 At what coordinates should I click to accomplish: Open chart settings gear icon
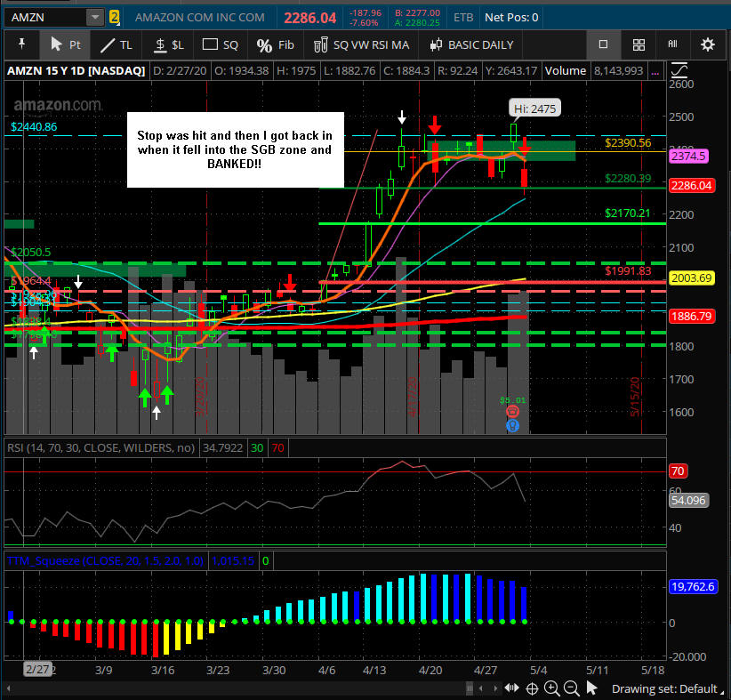click(707, 44)
